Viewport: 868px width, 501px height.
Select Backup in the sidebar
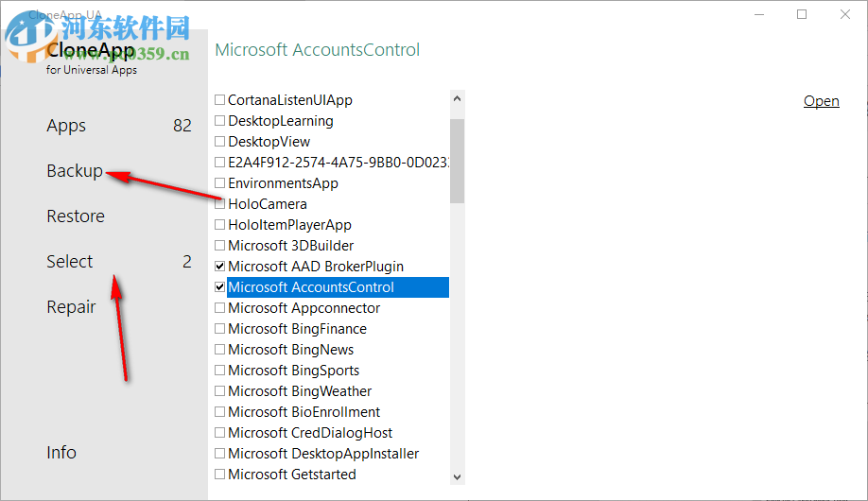coord(75,171)
